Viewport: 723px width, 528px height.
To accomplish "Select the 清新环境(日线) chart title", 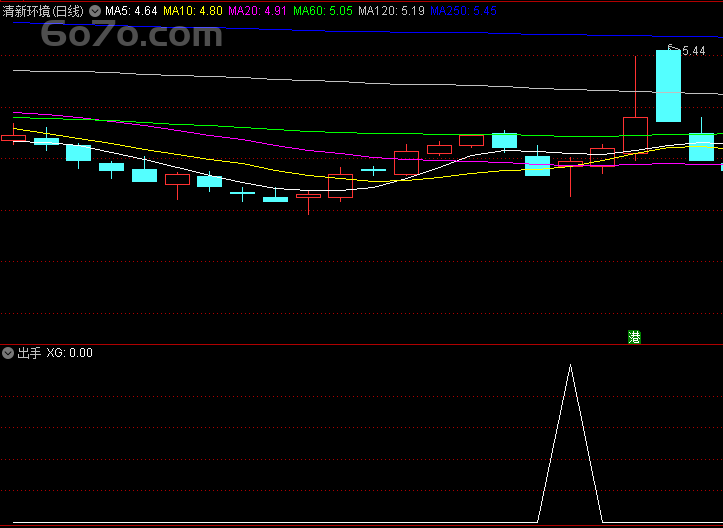I will [43, 11].
